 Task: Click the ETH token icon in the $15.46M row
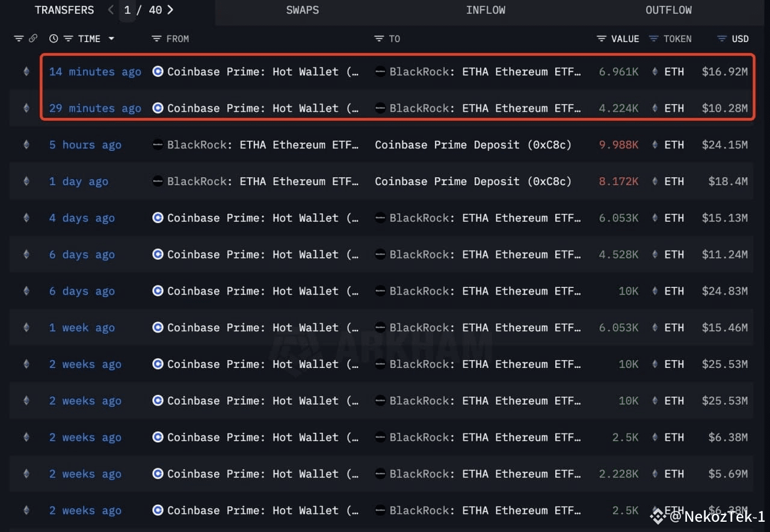click(x=655, y=328)
